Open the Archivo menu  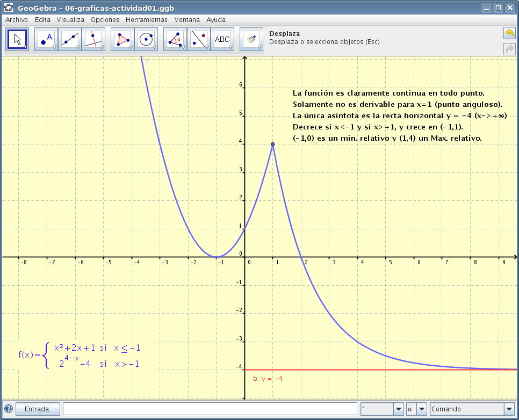pos(17,19)
